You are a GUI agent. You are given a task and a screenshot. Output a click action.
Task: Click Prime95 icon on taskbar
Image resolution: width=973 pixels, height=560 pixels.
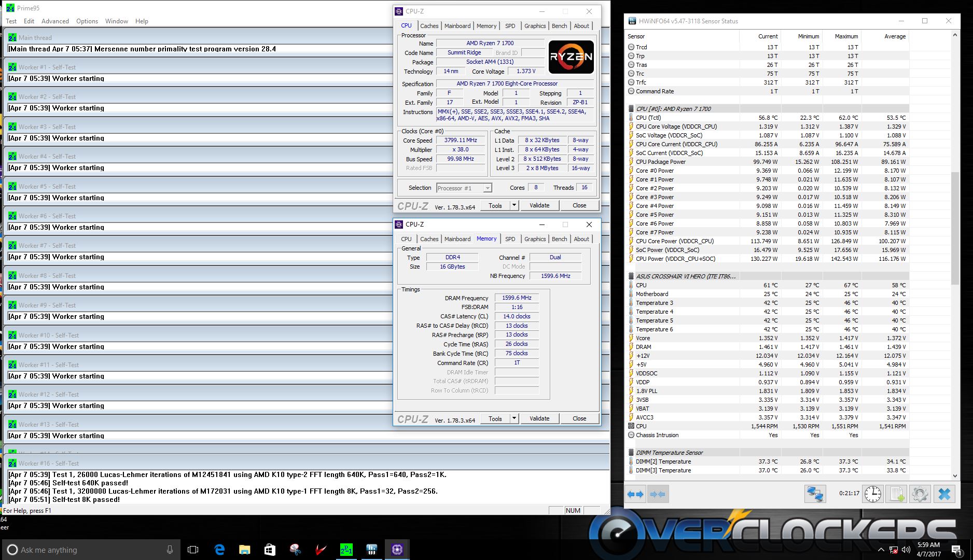click(x=346, y=550)
